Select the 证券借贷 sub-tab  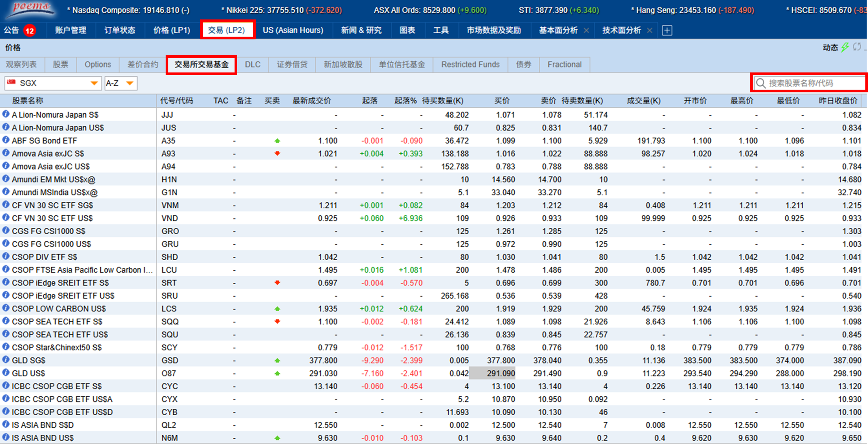[x=292, y=65]
